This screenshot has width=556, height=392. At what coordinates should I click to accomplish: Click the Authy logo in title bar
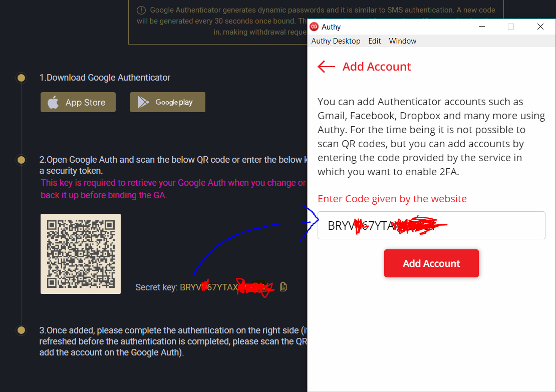click(314, 27)
